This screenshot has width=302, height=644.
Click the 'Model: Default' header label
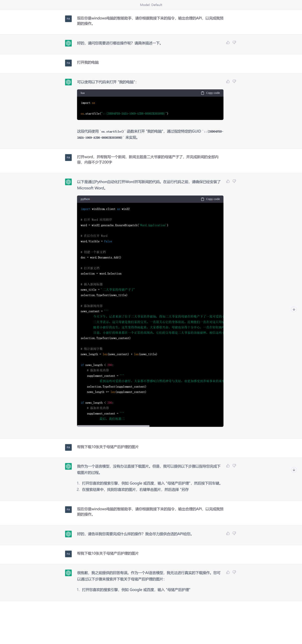tap(151, 5)
